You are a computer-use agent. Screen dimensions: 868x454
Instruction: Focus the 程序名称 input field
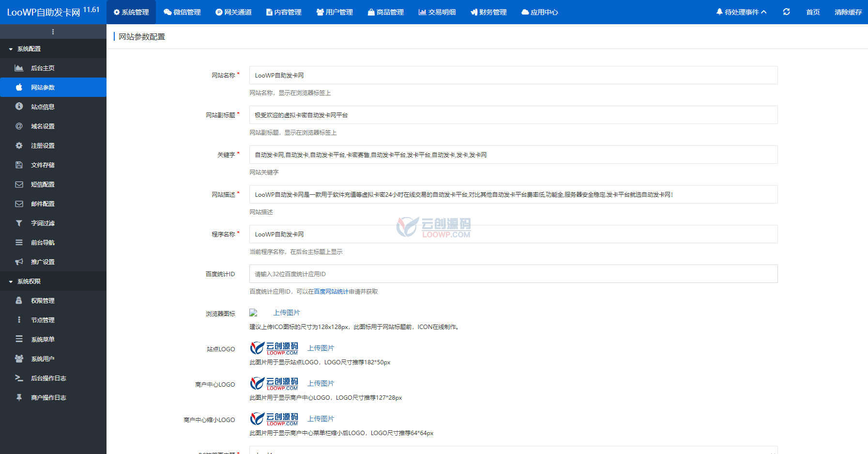coord(513,234)
